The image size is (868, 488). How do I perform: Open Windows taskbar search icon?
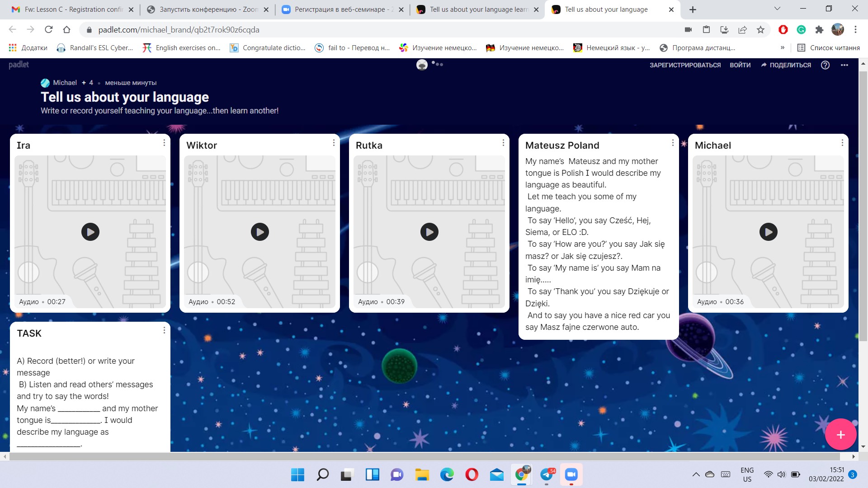(x=322, y=474)
